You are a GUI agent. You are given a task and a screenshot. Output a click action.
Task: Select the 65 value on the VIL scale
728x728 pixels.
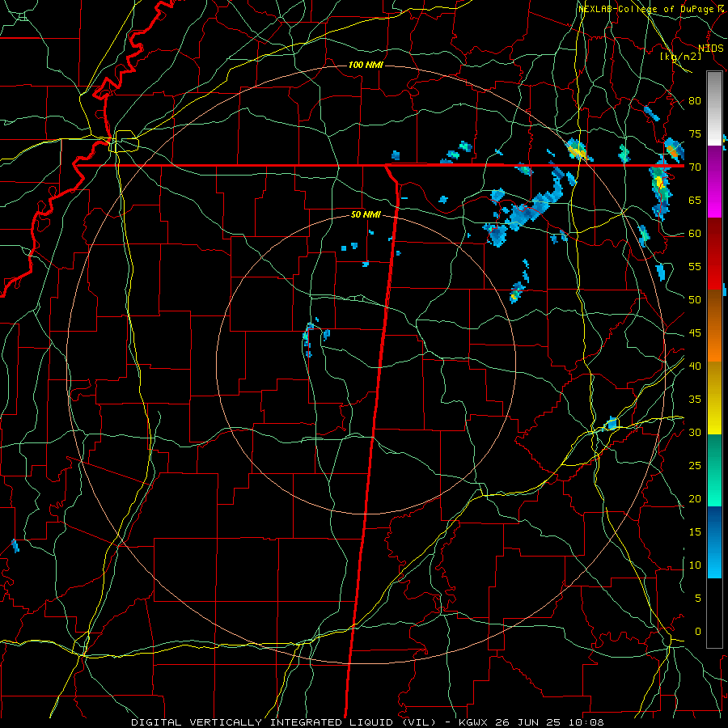[x=695, y=200]
